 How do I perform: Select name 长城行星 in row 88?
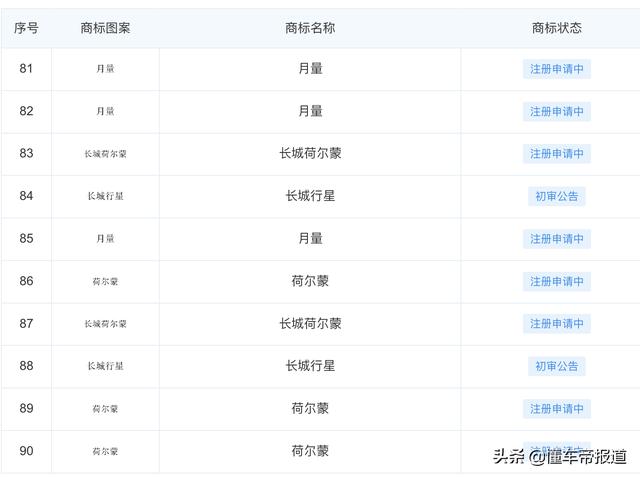click(310, 366)
